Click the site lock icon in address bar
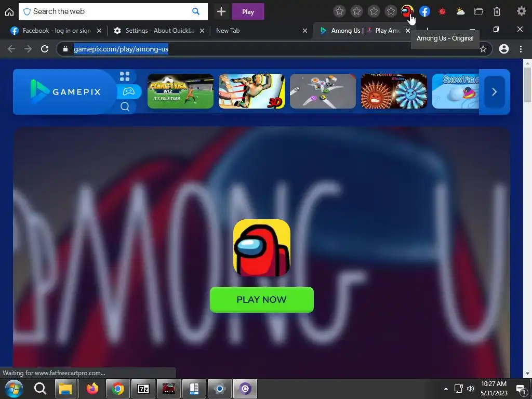The height and width of the screenshot is (399, 532). [65, 49]
